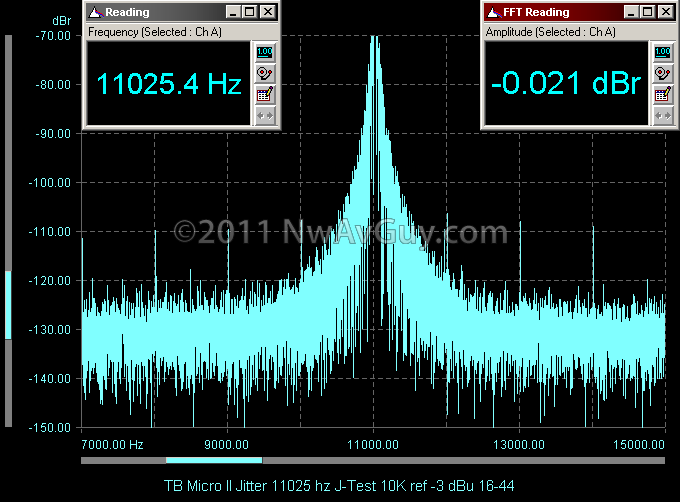Click the alarm bell icon in FFT Reading window
680x502 pixels.
[x=662, y=73]
